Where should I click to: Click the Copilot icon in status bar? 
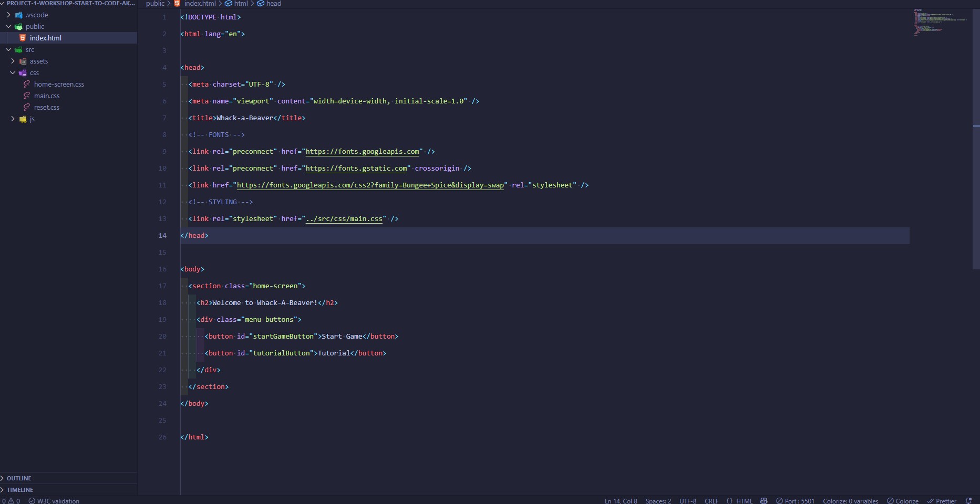pos(764,501)
